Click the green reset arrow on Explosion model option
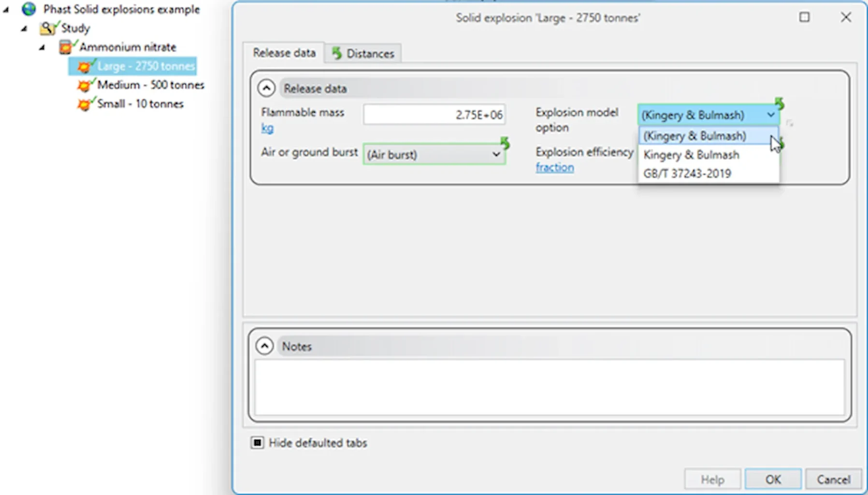This screenshot has width=868, height=495. (779, 103)
